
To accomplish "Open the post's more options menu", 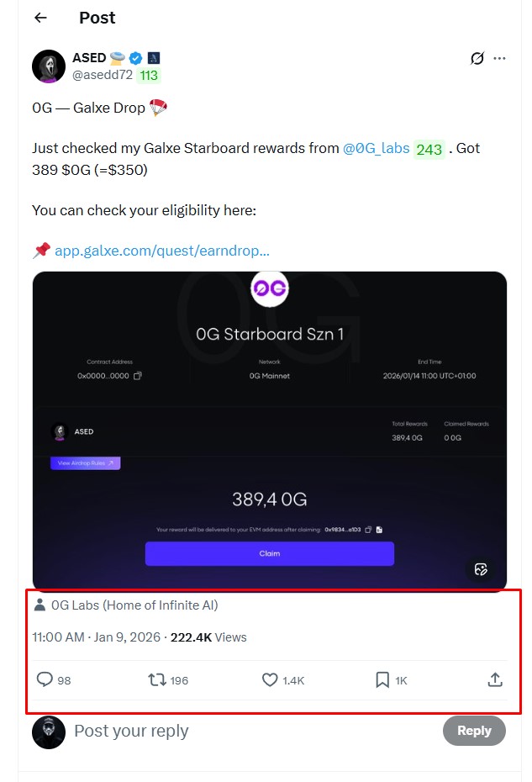I will pyautogui.click(x=500, y=58).
